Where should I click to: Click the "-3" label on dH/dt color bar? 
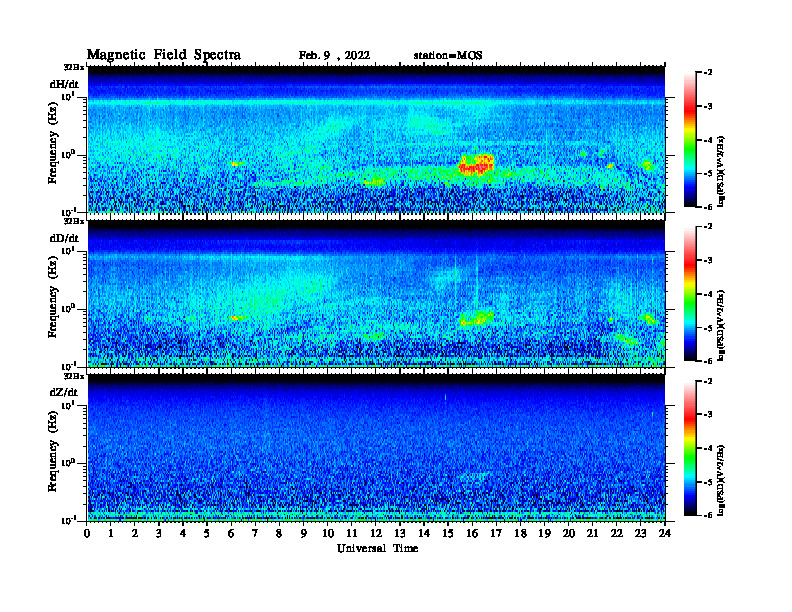[708, 107]
